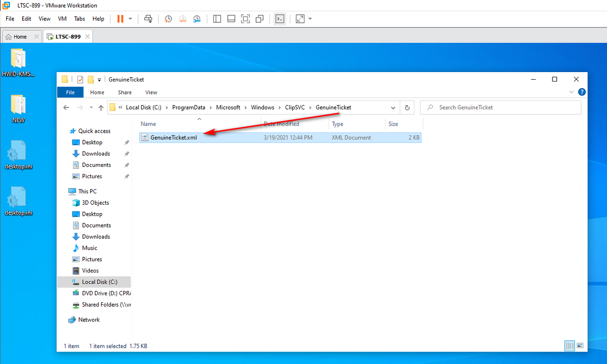The image size is (607, 364).
Task: Open Explorer help with the question mark icon
Action: click(x=582, y=92)
